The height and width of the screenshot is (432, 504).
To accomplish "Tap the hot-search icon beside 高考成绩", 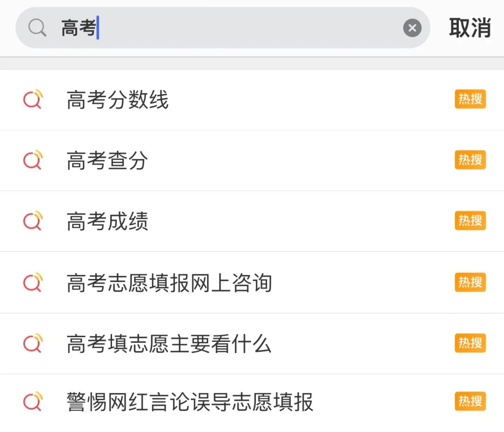I will [32, 221].
